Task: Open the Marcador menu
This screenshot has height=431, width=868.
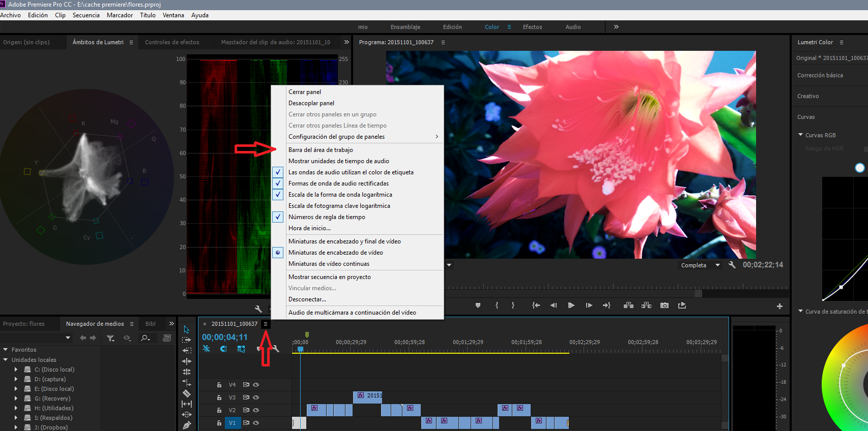Action: (x=120, y=15)
